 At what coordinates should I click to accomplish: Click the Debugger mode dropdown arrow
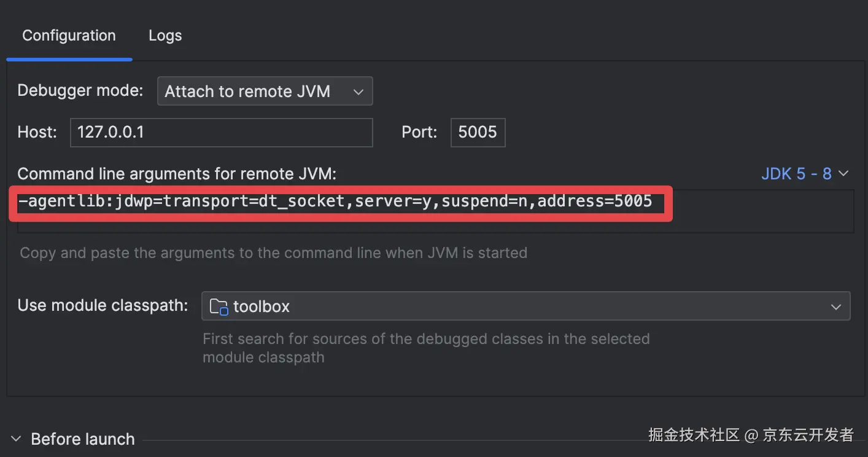[358, 92]
